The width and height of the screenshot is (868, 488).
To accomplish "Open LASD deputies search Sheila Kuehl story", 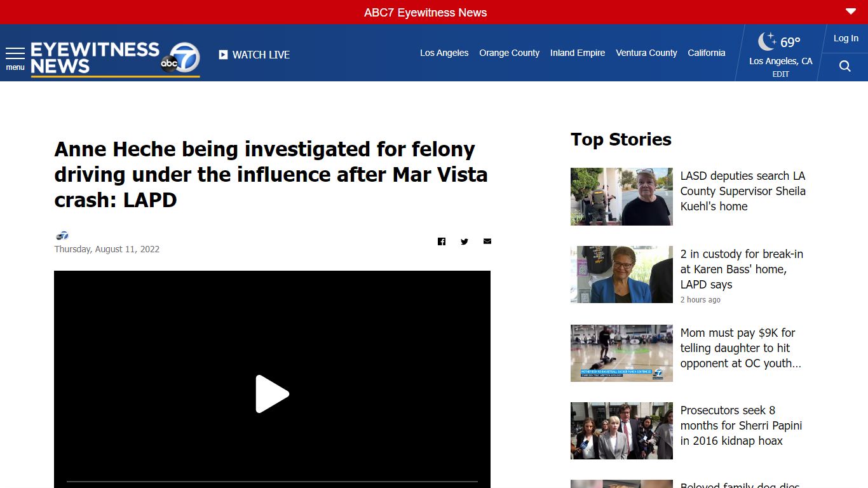I will 743,191.
